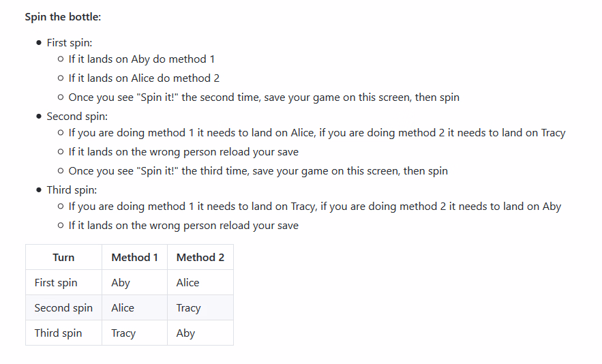
Task: Select the "Third spin:" bullet item
Action: 72,190
